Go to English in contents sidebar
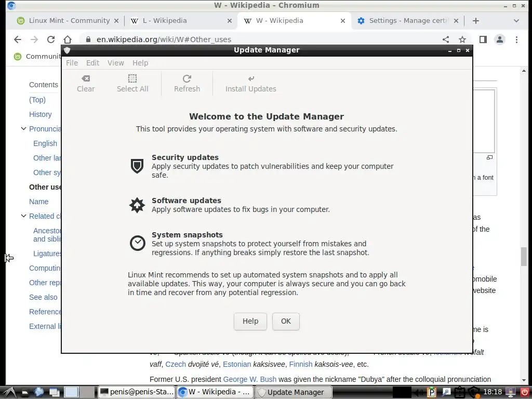 point(45,143)
